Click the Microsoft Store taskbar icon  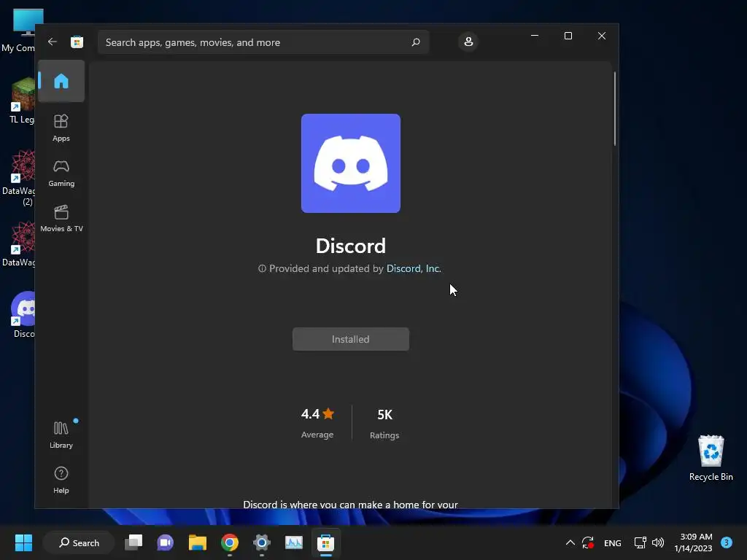click(x=326, y=542)
